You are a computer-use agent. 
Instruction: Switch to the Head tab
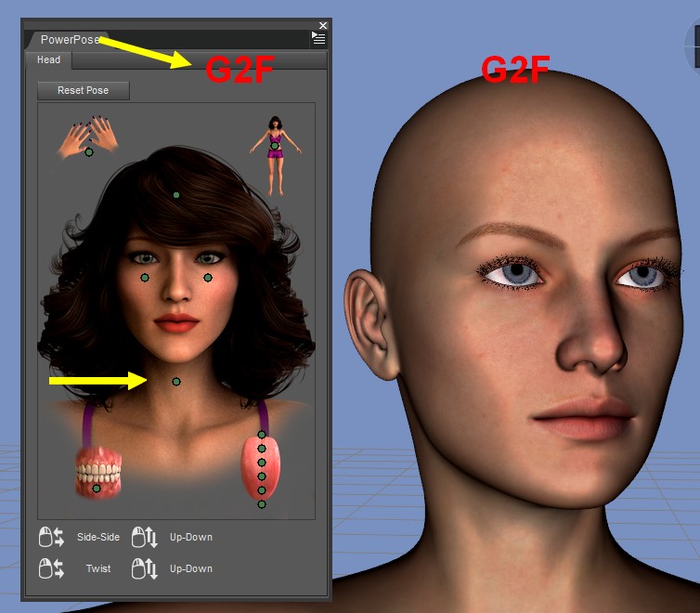(48, 59)
